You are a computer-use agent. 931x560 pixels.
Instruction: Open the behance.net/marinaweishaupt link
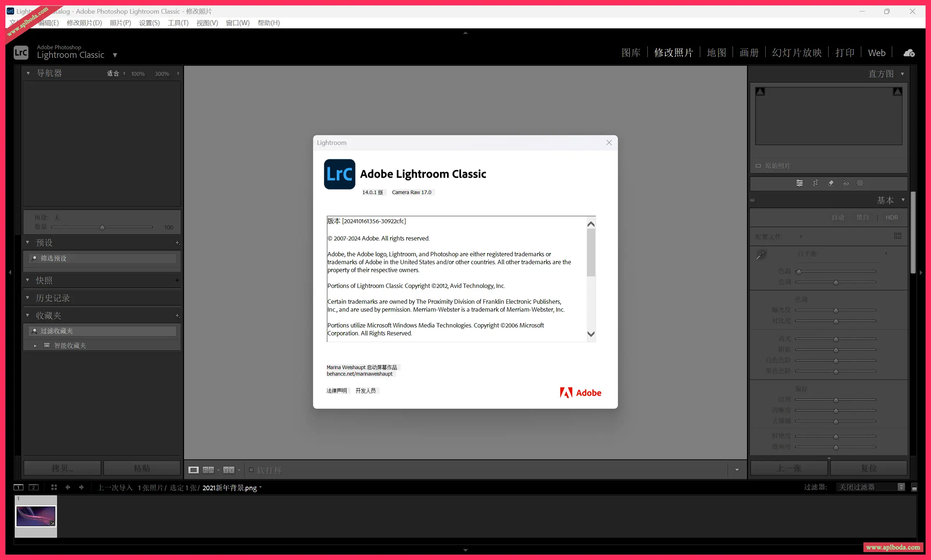[360, 374]
